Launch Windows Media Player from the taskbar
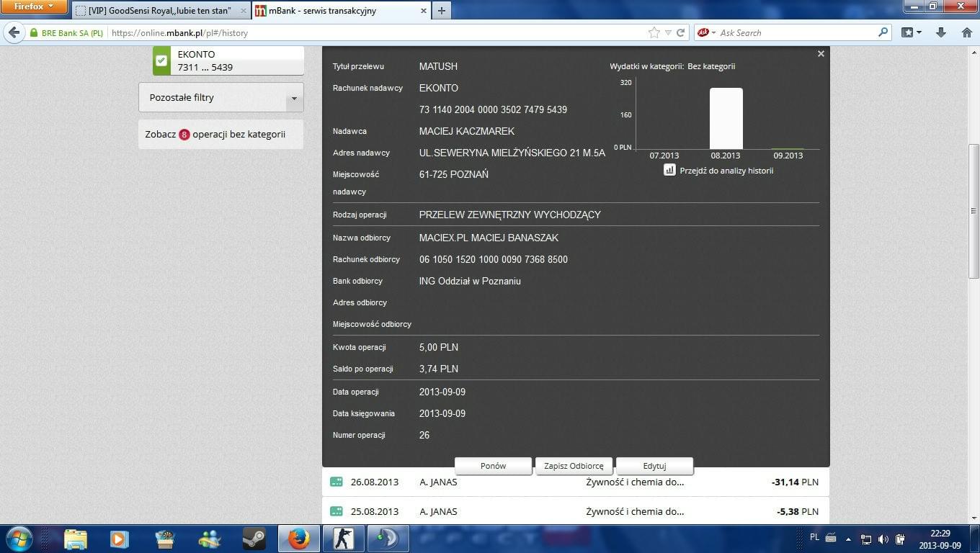The image size is (980, 553). coord(118,539)
